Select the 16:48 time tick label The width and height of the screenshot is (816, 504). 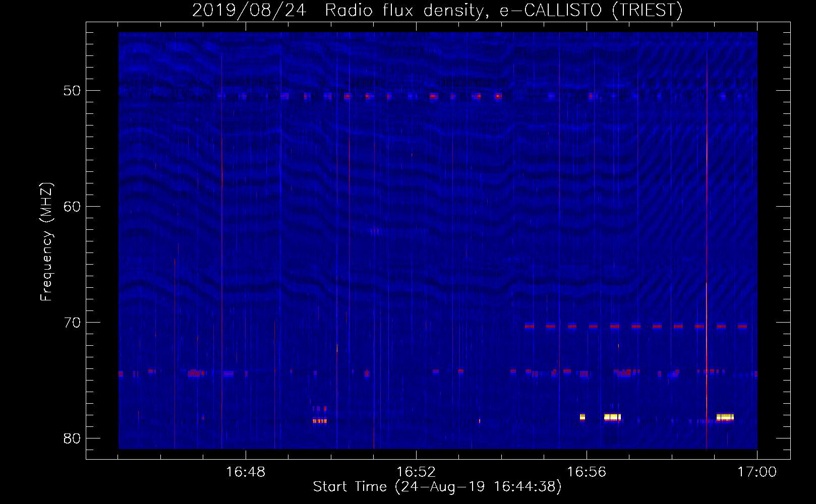coord(246,472)
